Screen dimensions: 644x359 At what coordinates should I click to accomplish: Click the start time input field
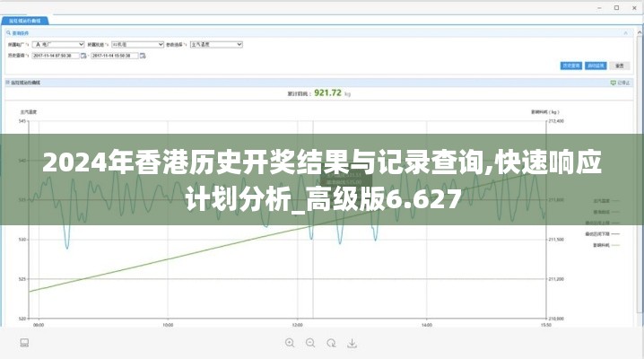pyautogui.click(x=56, y=55)
